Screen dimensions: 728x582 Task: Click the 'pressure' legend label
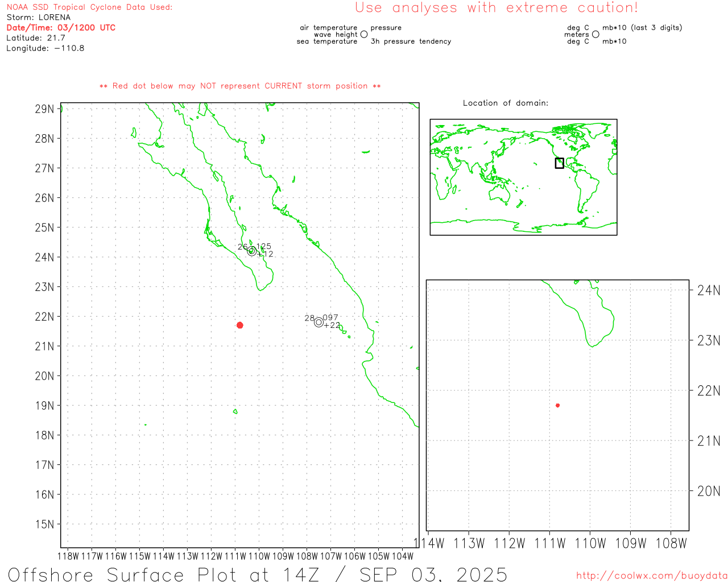pyautogui.click(x=386, y=28)
